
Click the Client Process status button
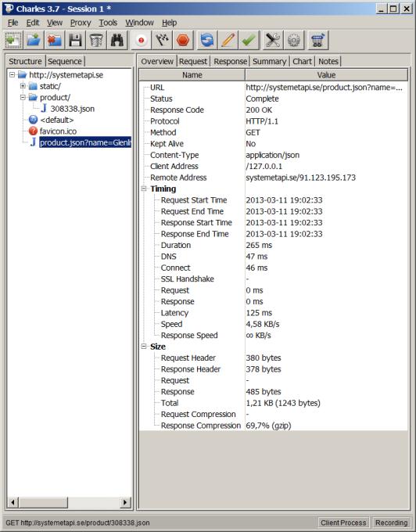click(x=343, y=523)
